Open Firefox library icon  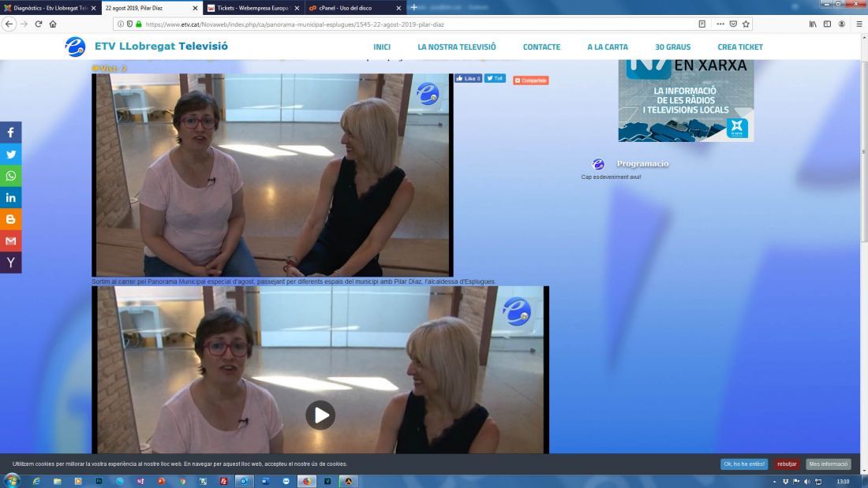(813, 24)
